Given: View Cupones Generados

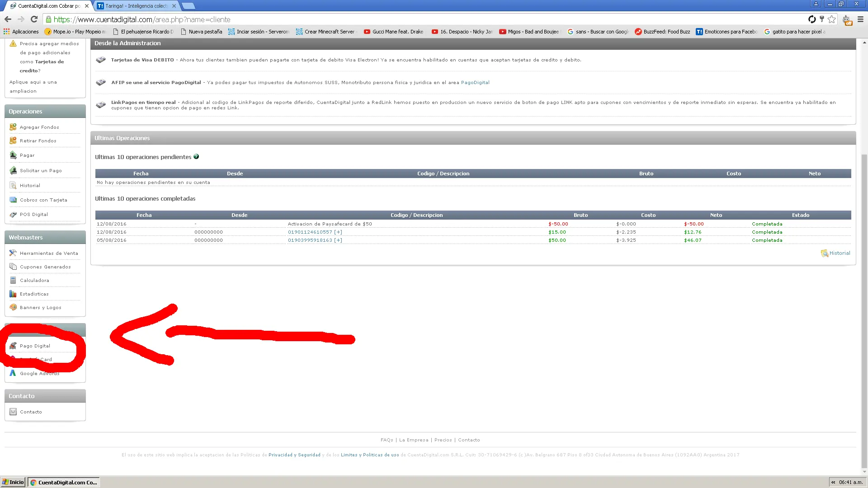Looking at the screenshot, I should pos(45,267).
